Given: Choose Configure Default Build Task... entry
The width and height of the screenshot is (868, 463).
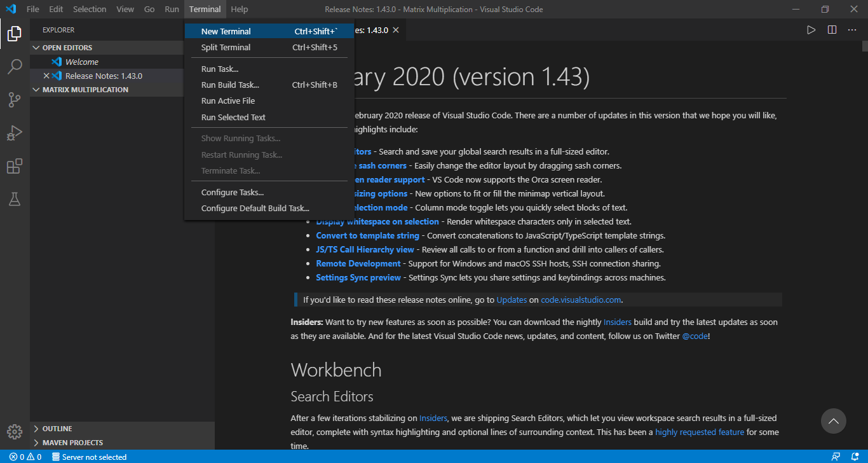Looking at the screenshot, I should pyautogui.click(x=269, y=208).
